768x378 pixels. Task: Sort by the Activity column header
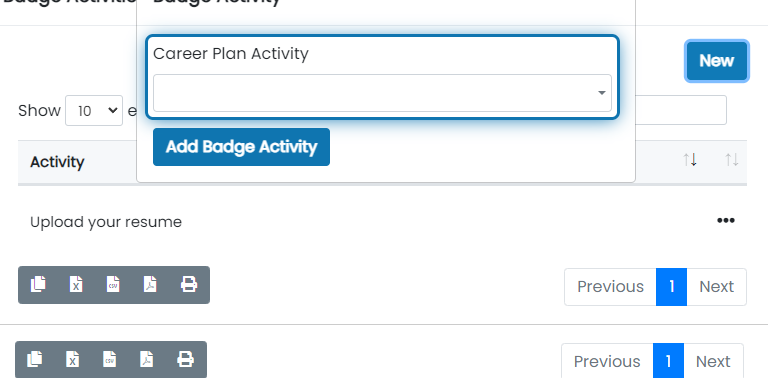point(57,162)
